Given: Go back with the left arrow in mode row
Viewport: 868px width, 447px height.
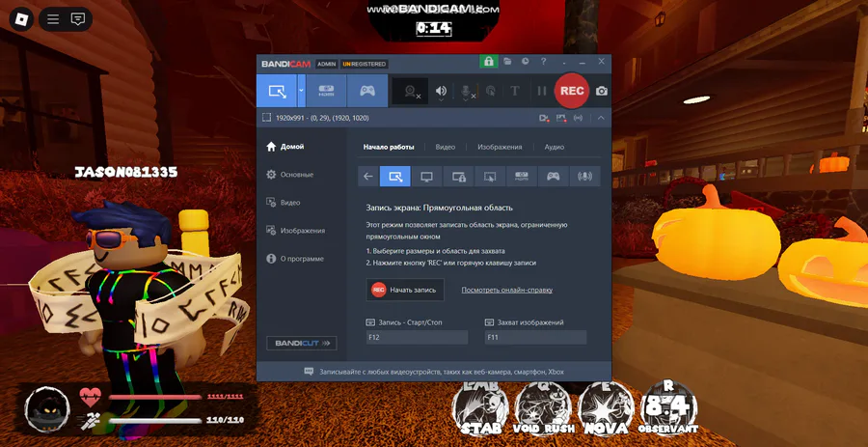Looking at the screenshot, I should pyautogui.click(x=368, y=176).
